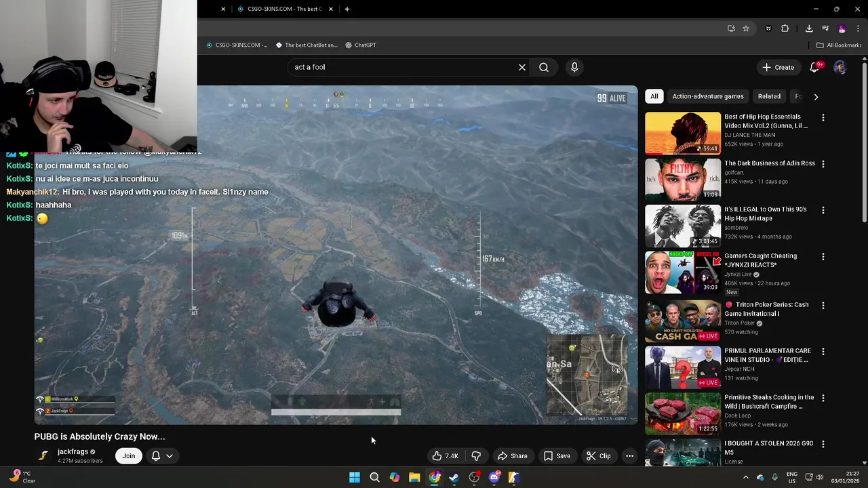Open options for Triton Poker Series
Viewport: 868px width, 488px height.
point(823,305)
